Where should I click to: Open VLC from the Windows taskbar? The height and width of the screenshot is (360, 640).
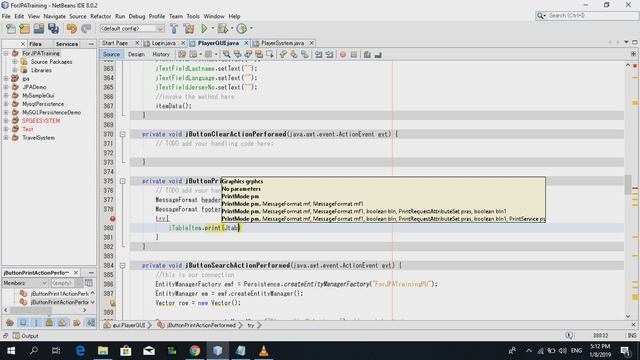tap(264, 351)
